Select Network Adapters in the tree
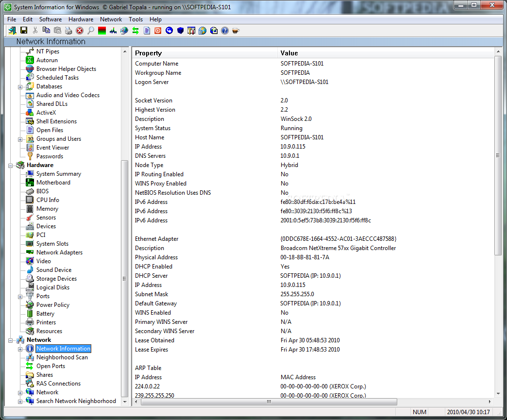 [60, 252]
